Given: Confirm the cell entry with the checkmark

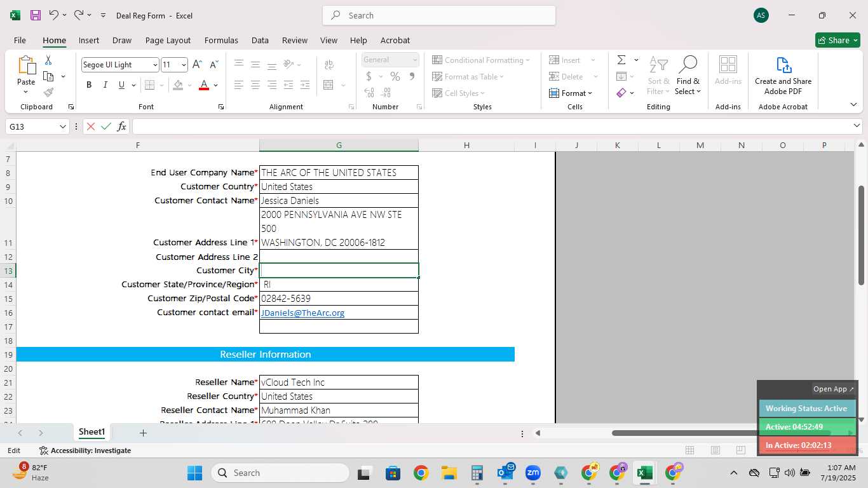Looking at the screenshot, I should [106, 126].
